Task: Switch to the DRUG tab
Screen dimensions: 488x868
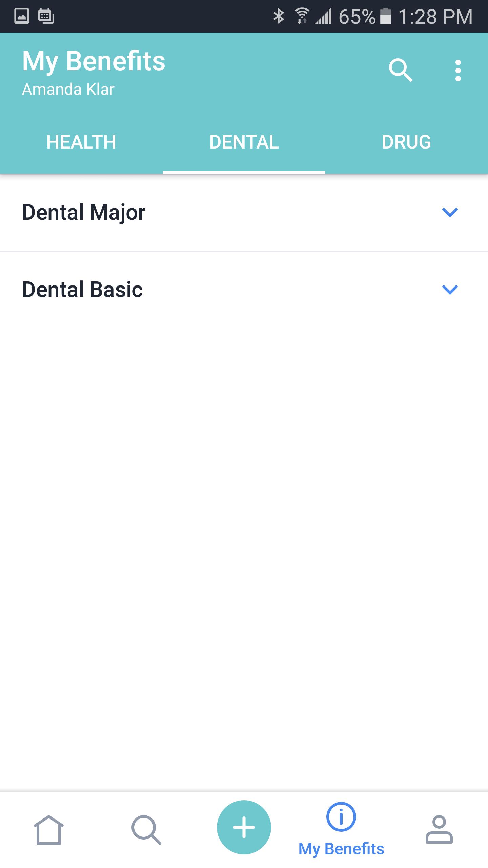Action: coord(406,142)
